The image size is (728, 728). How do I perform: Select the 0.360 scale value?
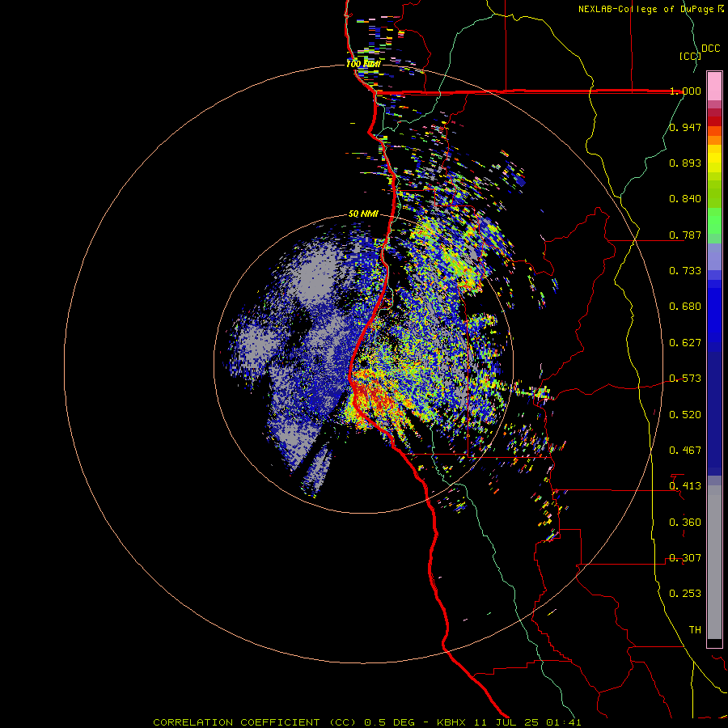coord(685,523)
